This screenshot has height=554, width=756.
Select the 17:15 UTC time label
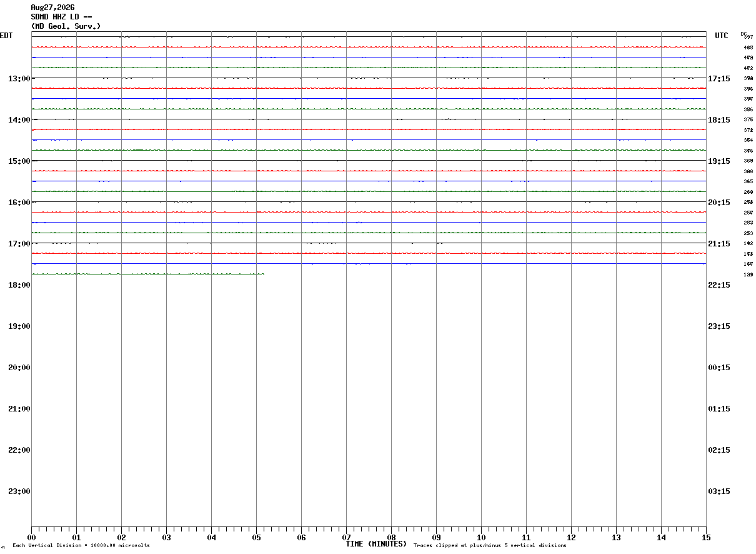click(719, 78)
